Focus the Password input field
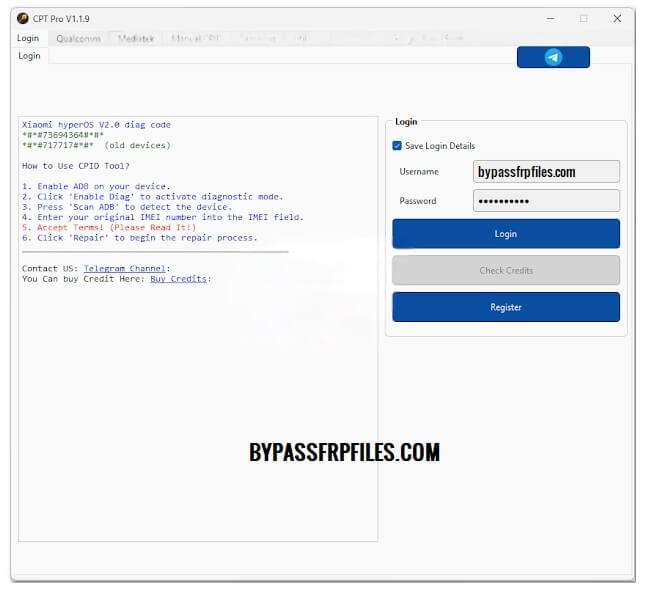Image resolution: width=648 pixels, height=592 pixels. click(546, 201)
